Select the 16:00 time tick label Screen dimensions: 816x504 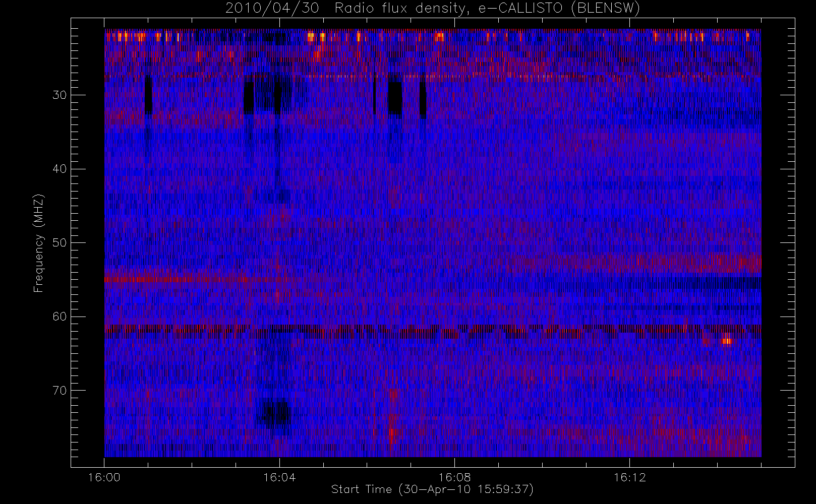(104, 477)
